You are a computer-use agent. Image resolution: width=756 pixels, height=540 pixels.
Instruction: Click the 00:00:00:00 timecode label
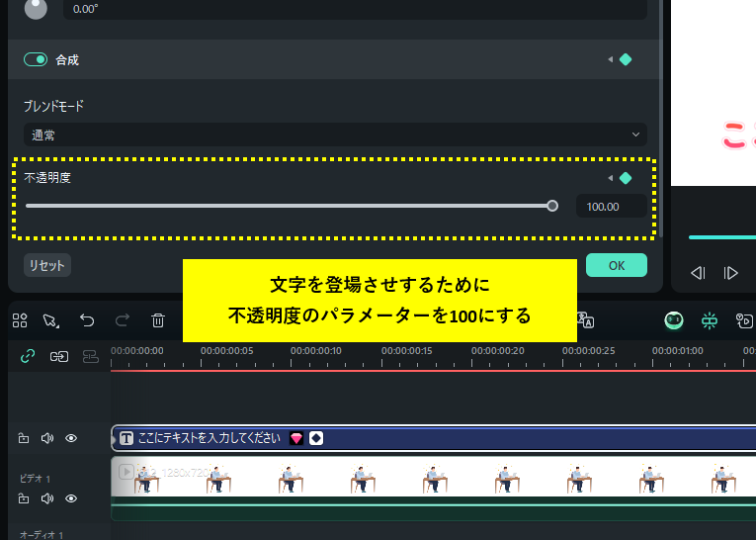(x=137, y=351)
